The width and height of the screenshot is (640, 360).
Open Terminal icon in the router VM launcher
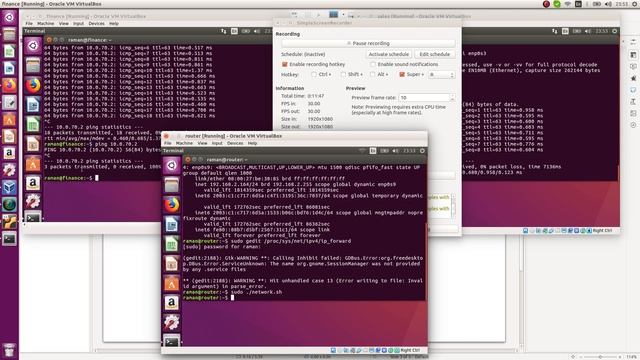tap(171, 341)
